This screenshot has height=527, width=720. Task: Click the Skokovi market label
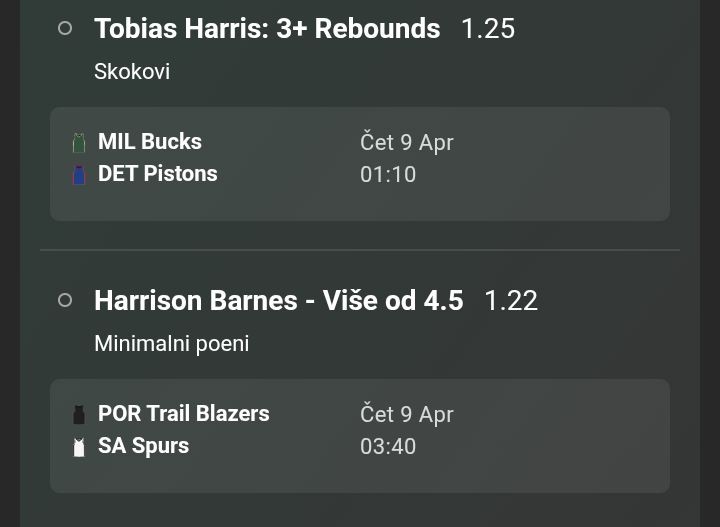pyautogui.click(x=132, y=72)
